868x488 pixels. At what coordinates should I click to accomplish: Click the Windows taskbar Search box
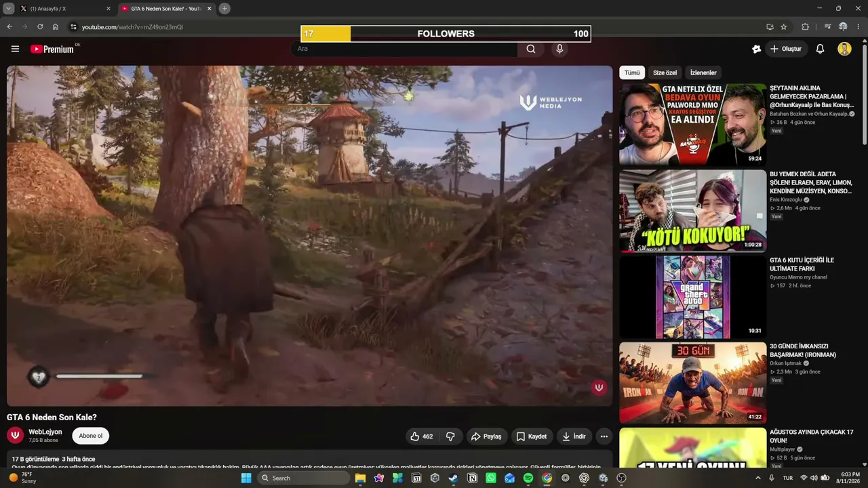tap(304, 478)
